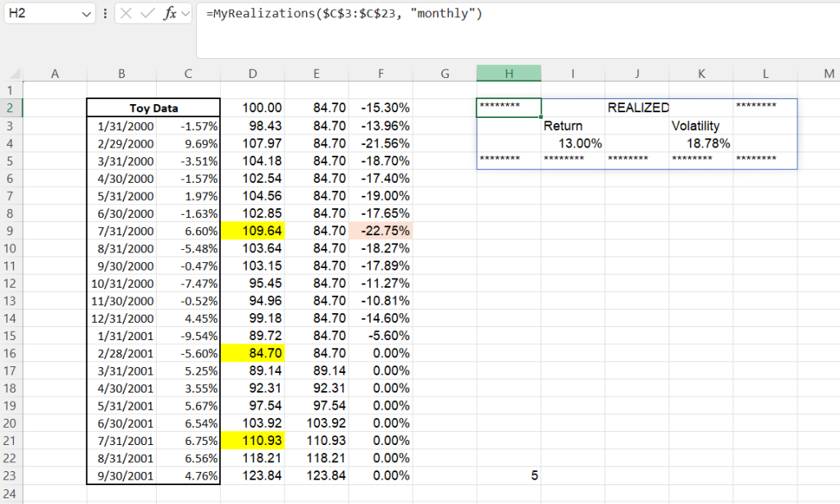Select the REALIZED label cell
The height and width of the screenshot is (504, 840).
tap(637, 108)
